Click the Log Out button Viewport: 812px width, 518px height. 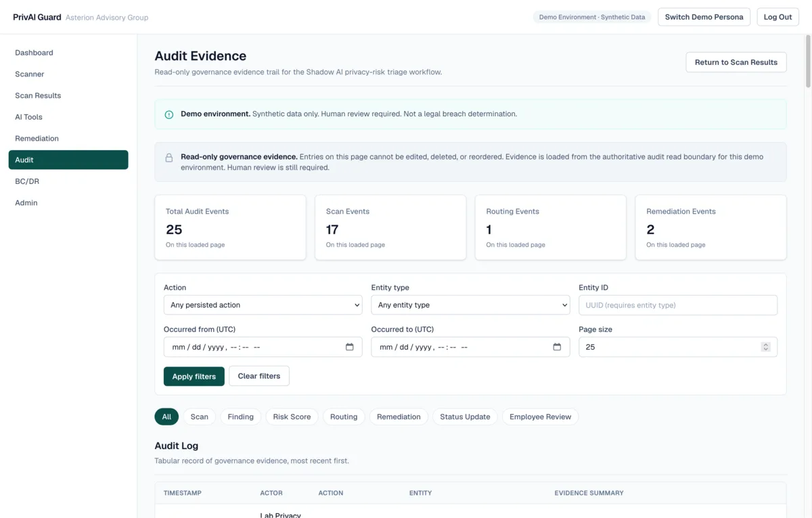tap(777, 17)
